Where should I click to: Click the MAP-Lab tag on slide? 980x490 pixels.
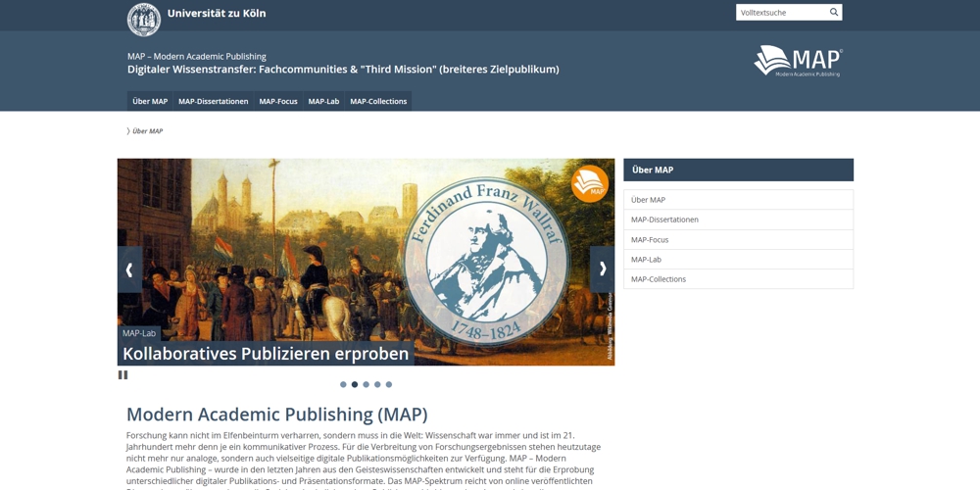point(139,333)
